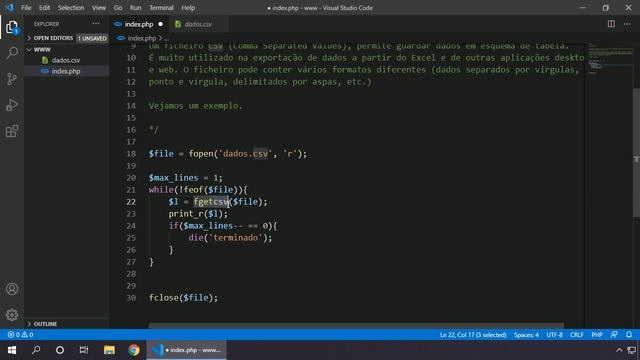
Task: Click index.php in the breadcrumb
Action: coord(142,38)
